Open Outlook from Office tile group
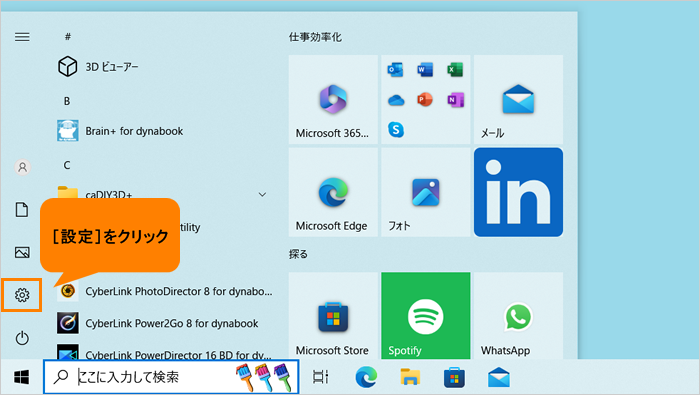 point(395,70)
